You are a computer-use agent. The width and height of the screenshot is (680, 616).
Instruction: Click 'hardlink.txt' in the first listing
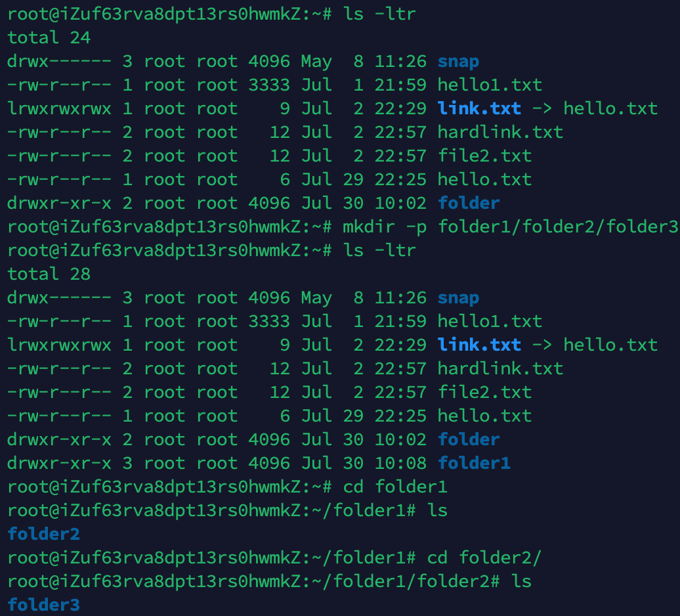coord(500,132)
